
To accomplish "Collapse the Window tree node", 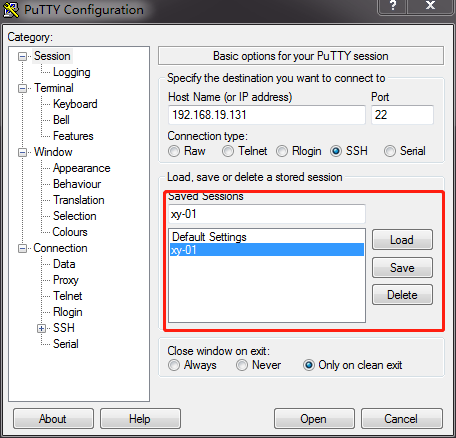I will pyautogui.click(x=22, y=152).
